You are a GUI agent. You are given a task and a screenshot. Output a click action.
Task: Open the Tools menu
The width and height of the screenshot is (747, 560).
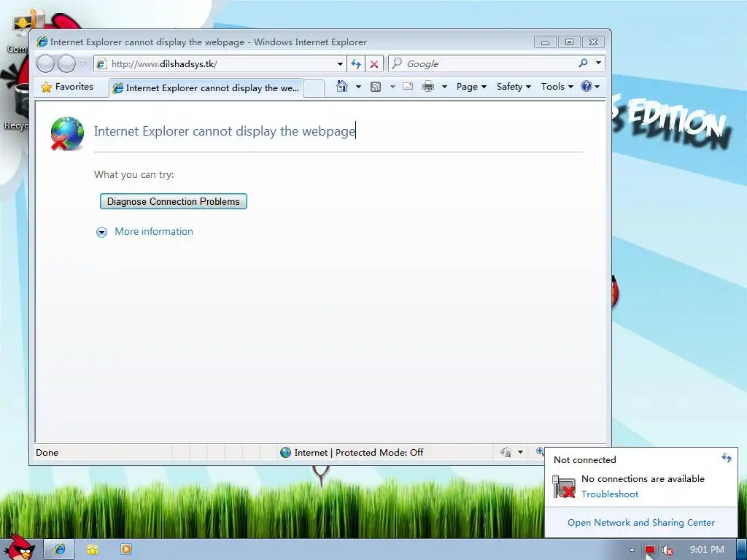557,87
